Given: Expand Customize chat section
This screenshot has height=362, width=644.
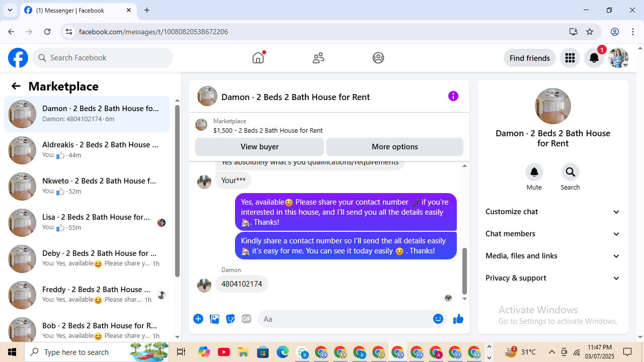Looking at the screenshot, I should click(553, 212).
